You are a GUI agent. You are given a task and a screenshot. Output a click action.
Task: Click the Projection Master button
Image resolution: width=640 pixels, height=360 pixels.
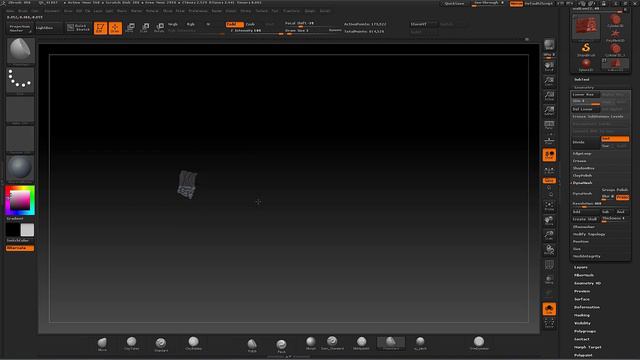tap(20, 28)
